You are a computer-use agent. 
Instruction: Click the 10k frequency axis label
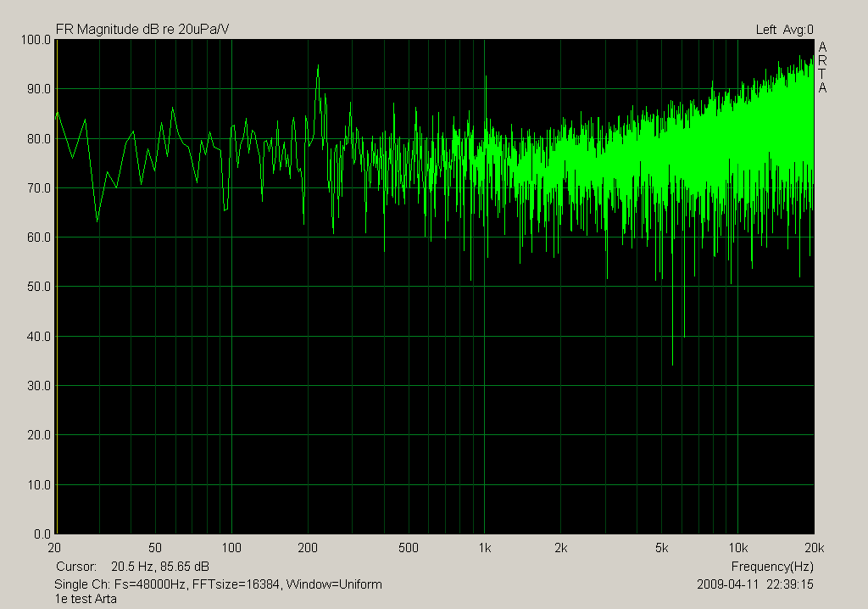738,548
